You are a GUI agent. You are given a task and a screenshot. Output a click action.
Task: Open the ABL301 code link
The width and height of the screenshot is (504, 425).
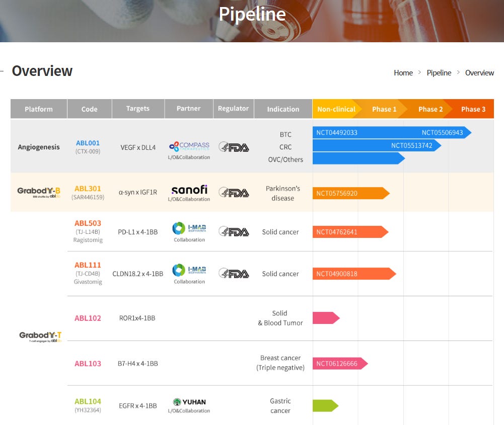click(x=88, y=189)
